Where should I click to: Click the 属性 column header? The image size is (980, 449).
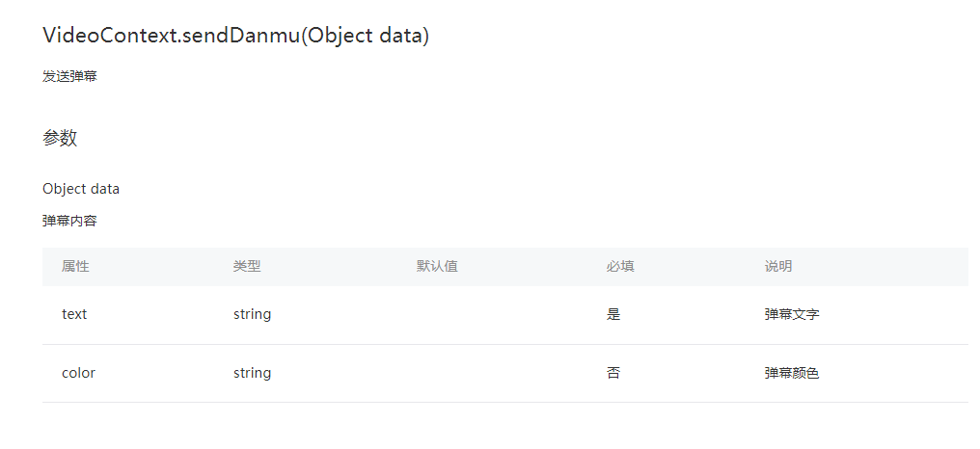pos(75,266)
